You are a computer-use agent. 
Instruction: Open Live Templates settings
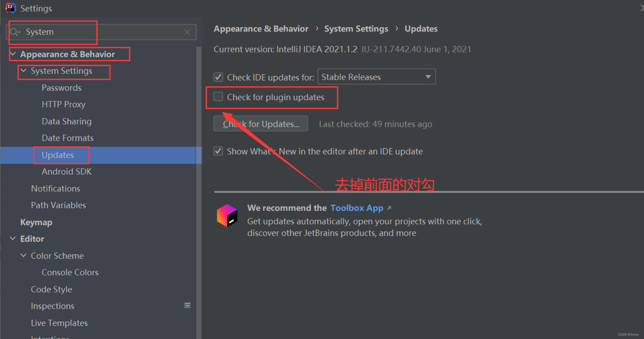tap(59, 323)
